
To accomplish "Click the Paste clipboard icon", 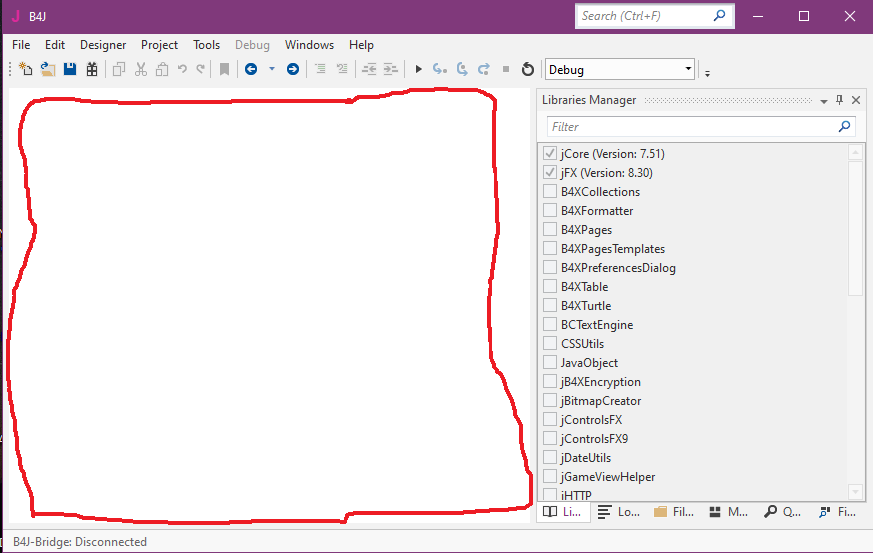I will (162, 69).
